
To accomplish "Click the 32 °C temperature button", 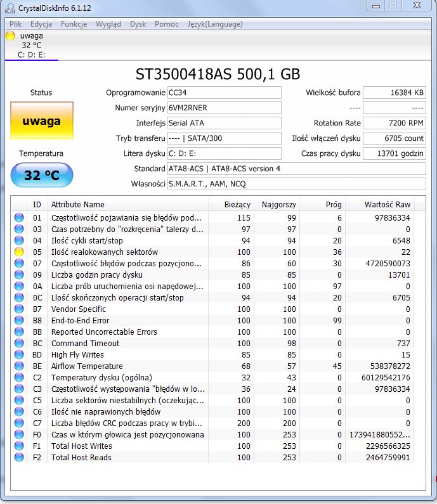I will [x=42, y=175].
